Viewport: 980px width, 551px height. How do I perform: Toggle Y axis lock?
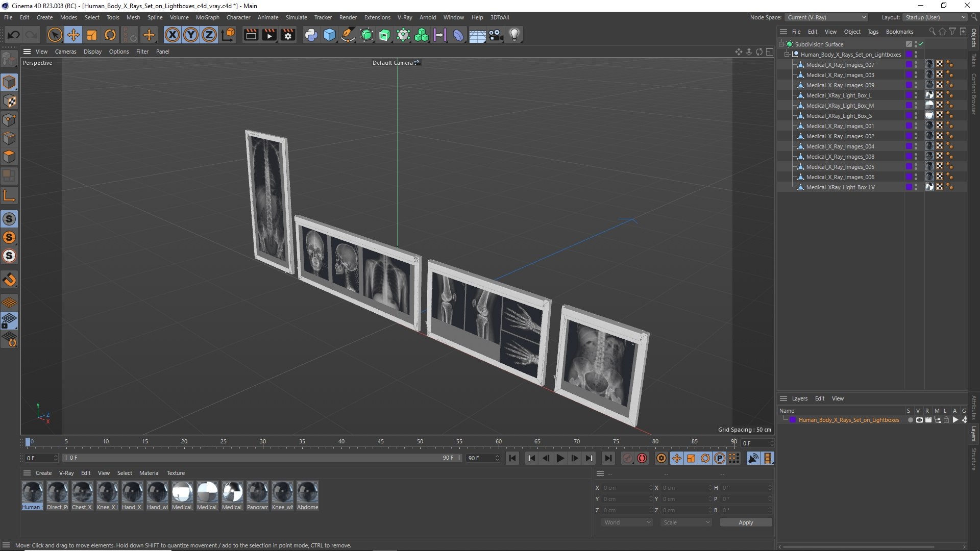click(x=191, y=35)
